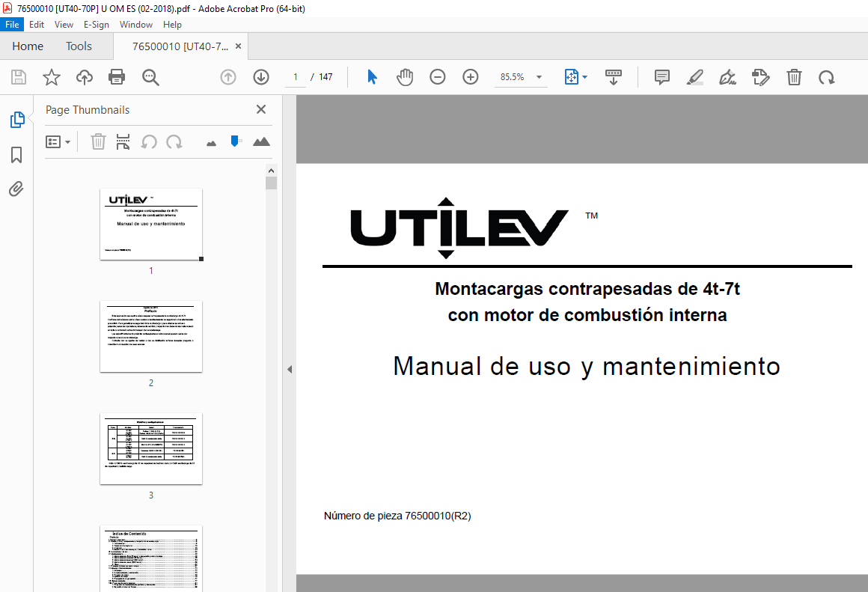The height and width of the screenshot is (592, 868).
Task: Switch to the Tools tab
Action: coord(79,46)
